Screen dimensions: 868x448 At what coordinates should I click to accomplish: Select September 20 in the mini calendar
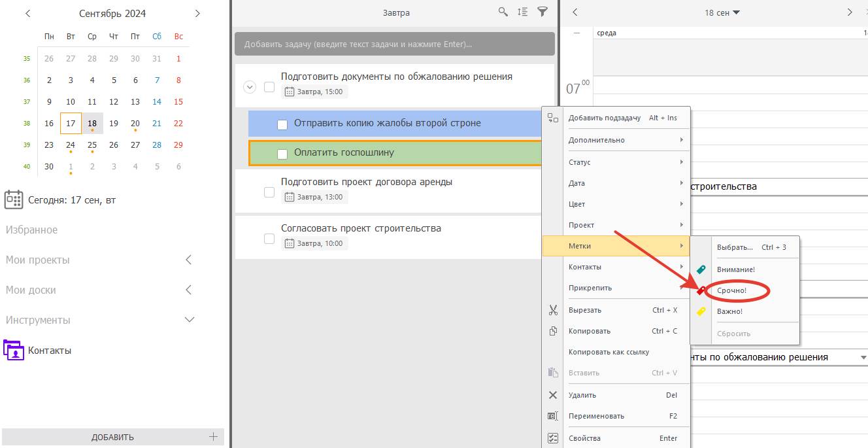(135, 123)
